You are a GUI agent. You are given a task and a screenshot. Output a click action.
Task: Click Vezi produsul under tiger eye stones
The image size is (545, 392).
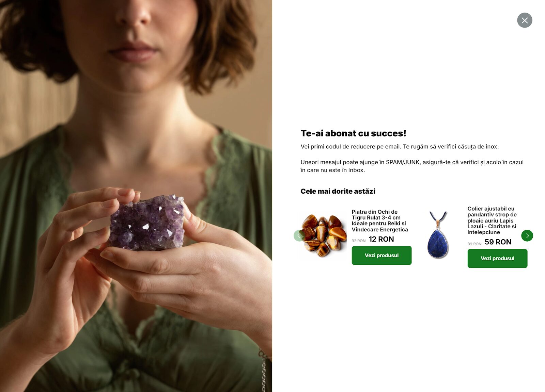pos(381,256)
